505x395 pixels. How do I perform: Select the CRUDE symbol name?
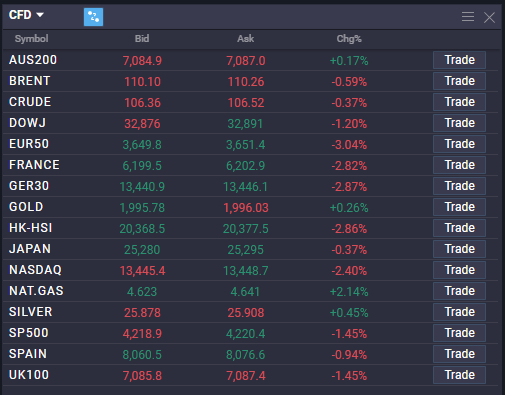click(x=30, y=102)
